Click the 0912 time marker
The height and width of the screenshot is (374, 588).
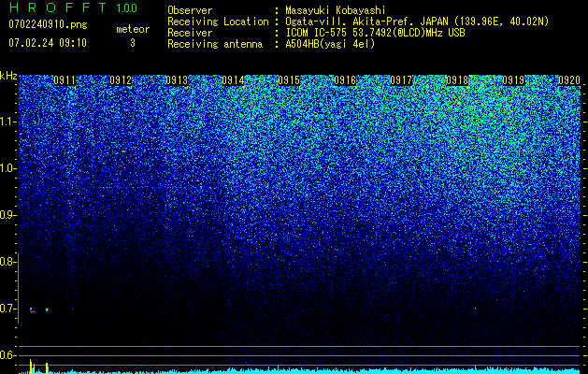point(121,80)
